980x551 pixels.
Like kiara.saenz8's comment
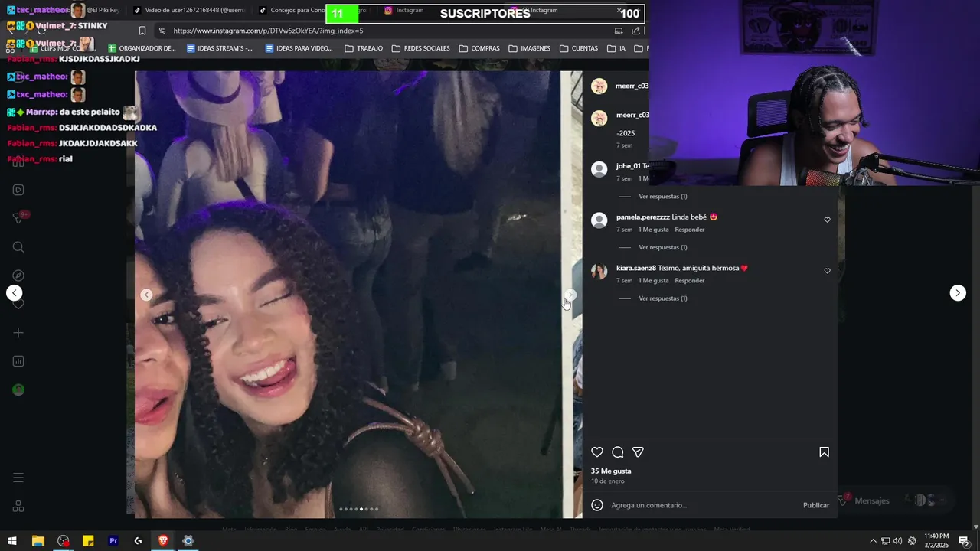tap(827, 271)
